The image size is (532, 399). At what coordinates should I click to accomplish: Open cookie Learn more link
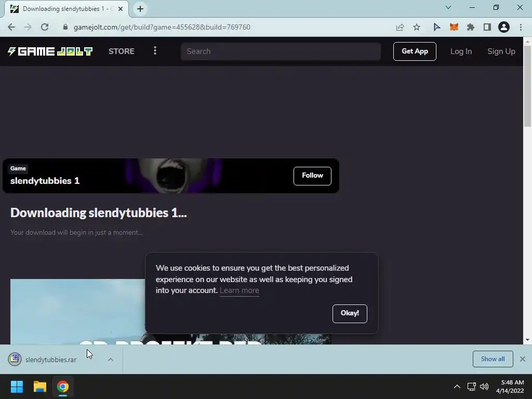coord(239,290)
